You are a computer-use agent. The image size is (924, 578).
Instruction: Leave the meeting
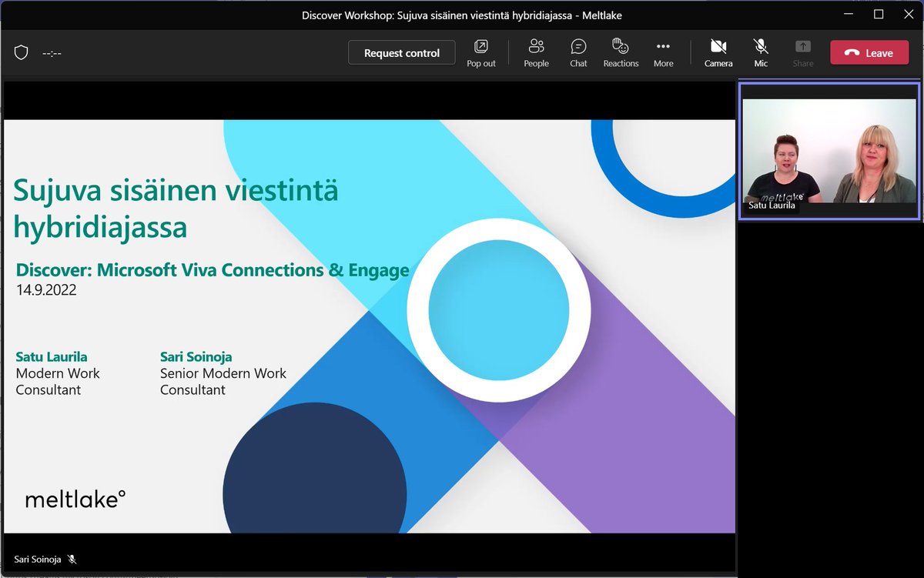pyautogui.click(x=869, y=53)
